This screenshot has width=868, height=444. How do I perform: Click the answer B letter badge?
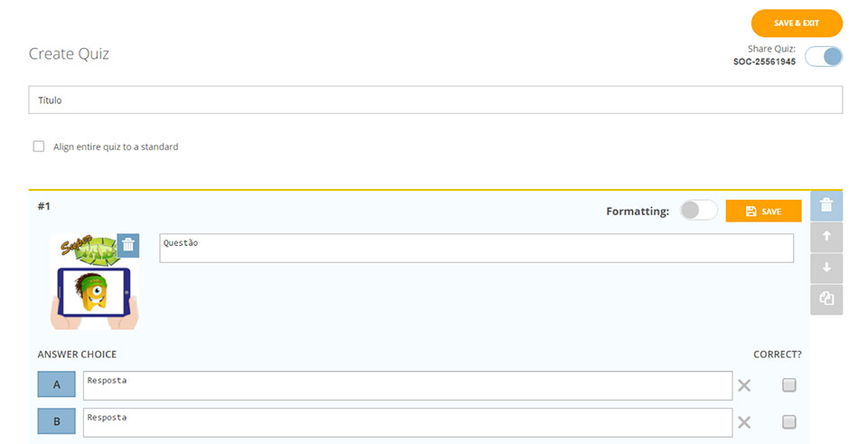click(x=57, y=421)
